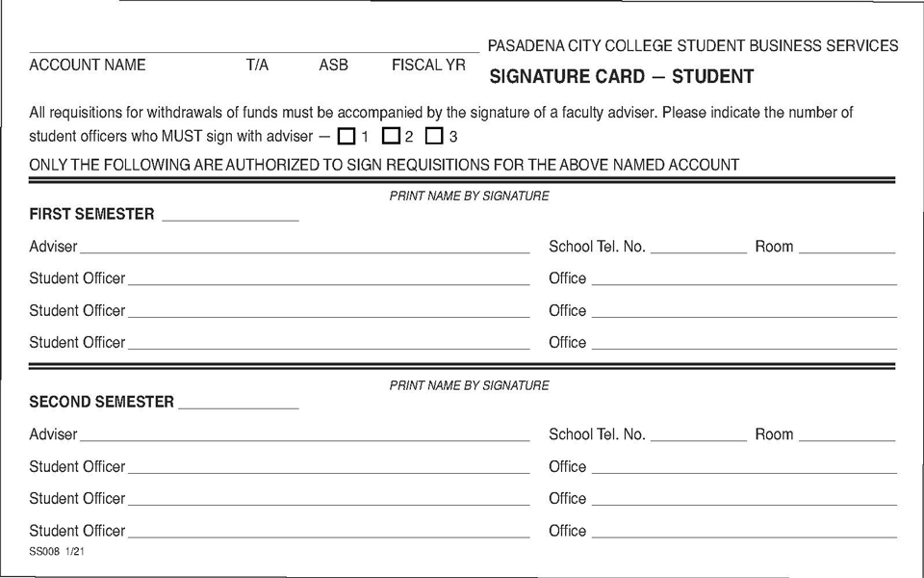Select first Student Officer line, First Semester
Image resolution: width=924 pixels, height=578 pixels.
(x=328, y=277)
